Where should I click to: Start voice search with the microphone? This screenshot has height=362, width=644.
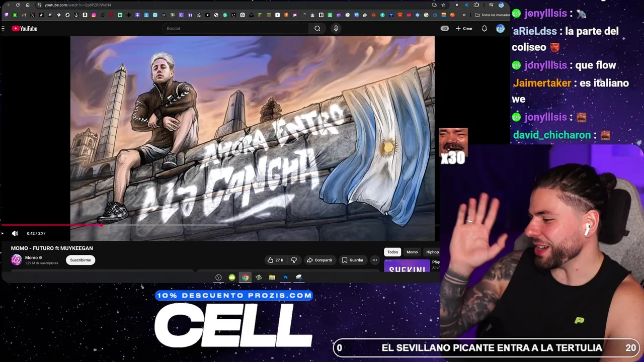click(x=336, y=28)
